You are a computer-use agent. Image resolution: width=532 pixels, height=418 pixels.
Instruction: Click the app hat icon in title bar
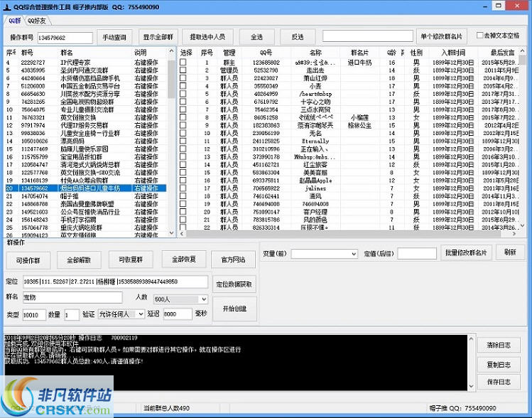7,7
